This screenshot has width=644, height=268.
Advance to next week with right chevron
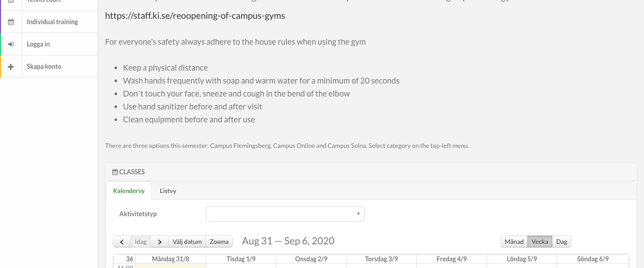(160, 242)
